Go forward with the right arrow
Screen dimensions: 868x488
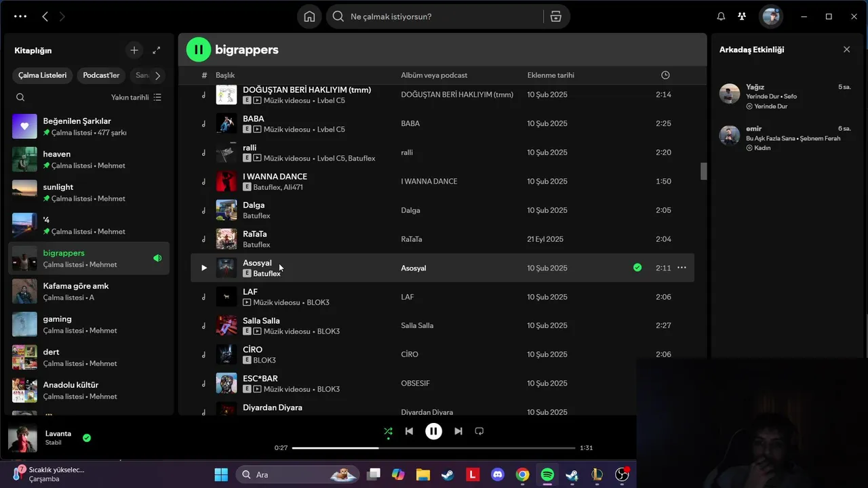point(62,16)
